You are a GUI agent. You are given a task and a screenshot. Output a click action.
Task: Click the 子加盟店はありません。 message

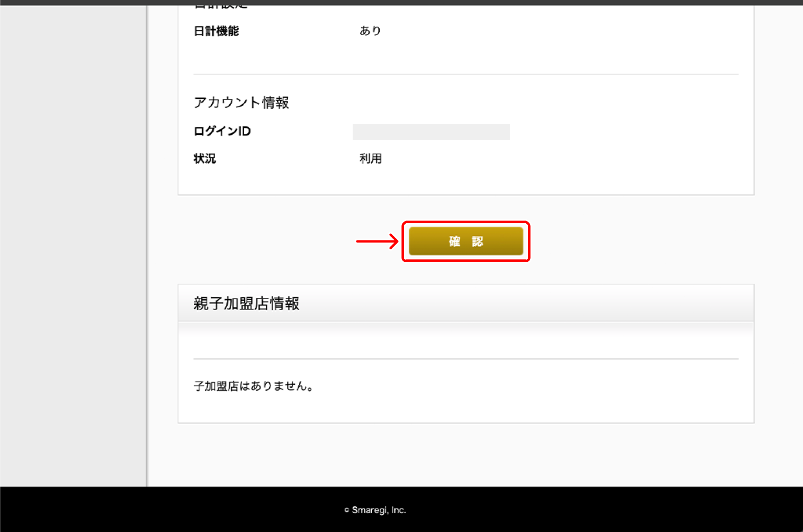(253, 386)
